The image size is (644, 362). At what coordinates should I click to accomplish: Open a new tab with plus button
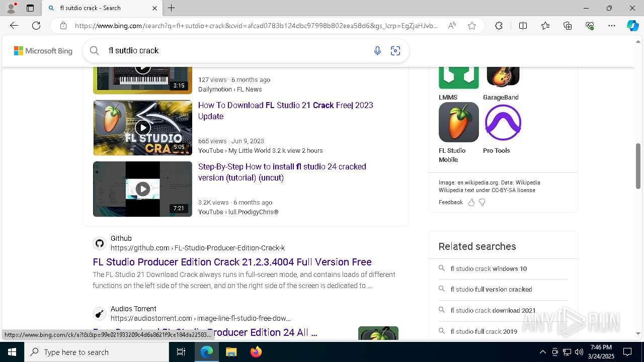tap(172, 8)
